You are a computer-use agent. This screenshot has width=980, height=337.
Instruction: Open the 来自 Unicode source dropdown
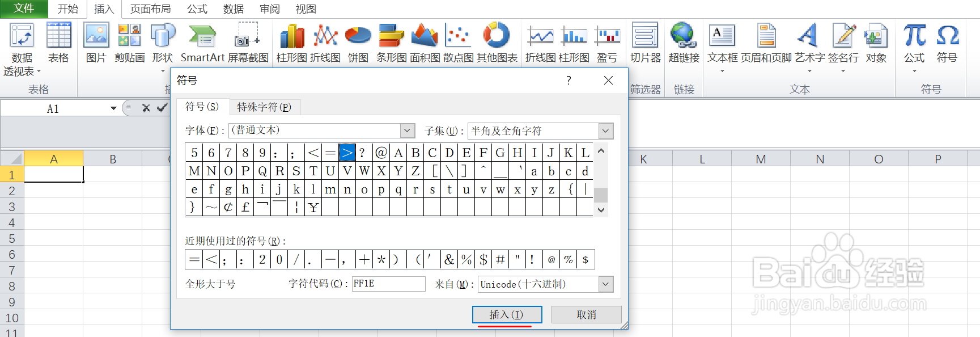606,284
